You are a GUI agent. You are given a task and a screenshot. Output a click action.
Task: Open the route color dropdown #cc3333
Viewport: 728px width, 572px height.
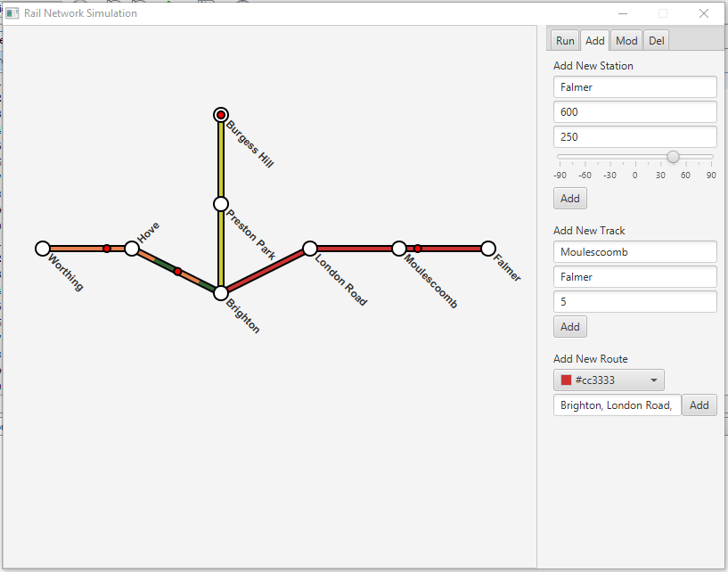[609, 380]
